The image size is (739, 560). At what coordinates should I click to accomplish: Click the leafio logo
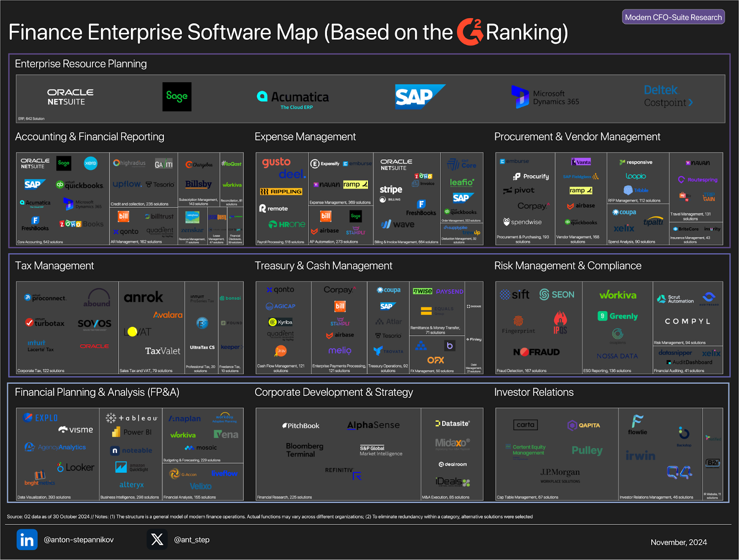coord(462,183)
